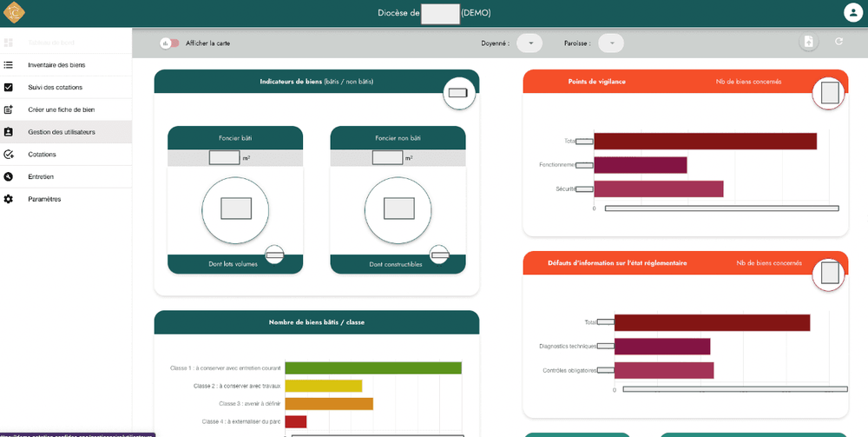The height and width of the screenshot is (437, 868).
Task: Click the Classe 1 : à conserver avec entretien courant label
Action: [226, 367]
